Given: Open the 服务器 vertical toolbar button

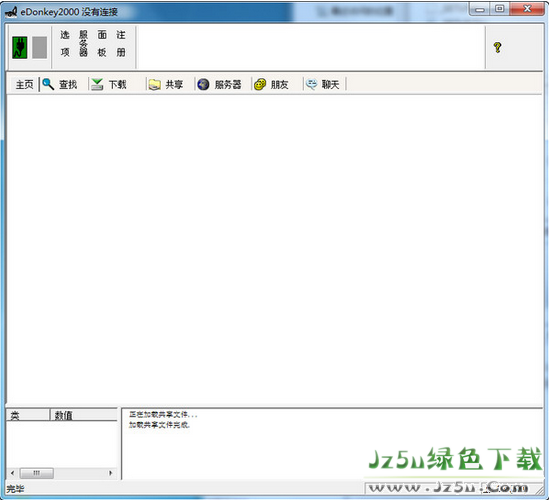Looking at the screenshot, I should [x=83, y=44].
